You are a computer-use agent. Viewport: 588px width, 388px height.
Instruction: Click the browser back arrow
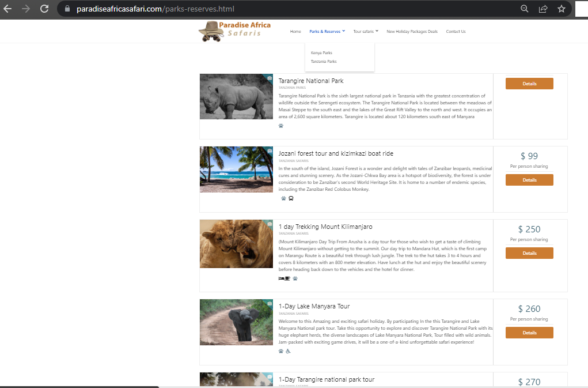[x=7, y=9]
